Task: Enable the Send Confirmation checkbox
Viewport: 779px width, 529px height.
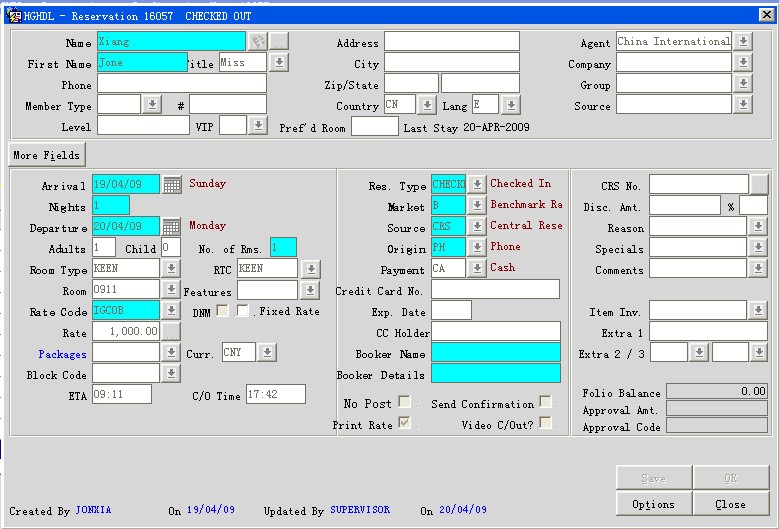Action: [545, 403]
